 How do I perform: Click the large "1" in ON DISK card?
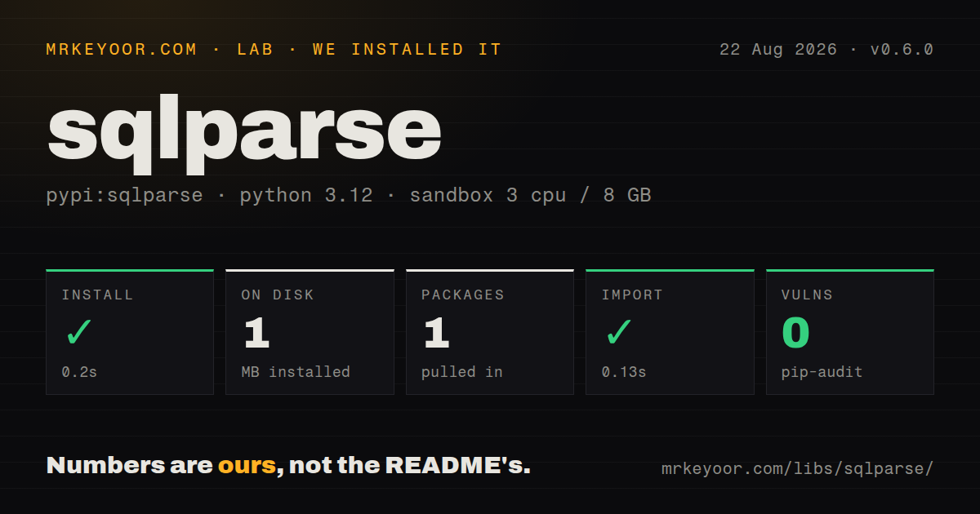(256, 333)
